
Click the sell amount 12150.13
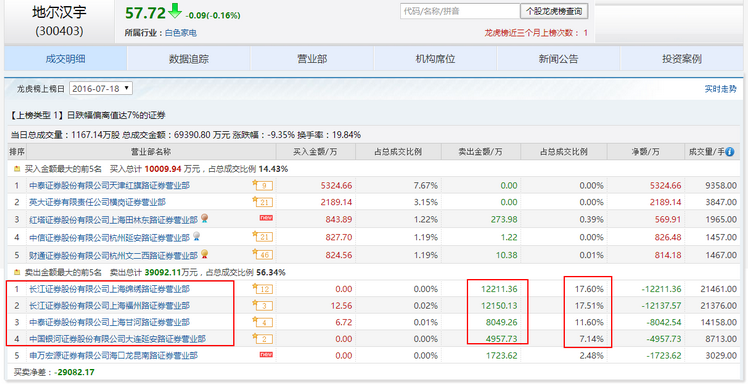click(498, 305)
